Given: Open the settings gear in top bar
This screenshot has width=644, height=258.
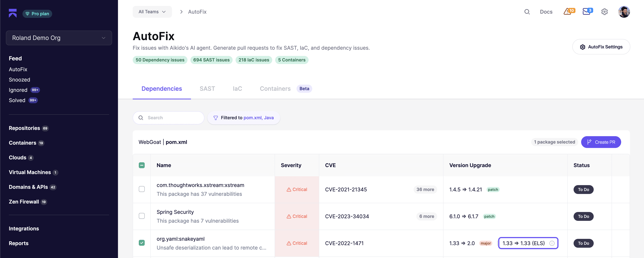Looking at the screenshot, I should 604,12.
